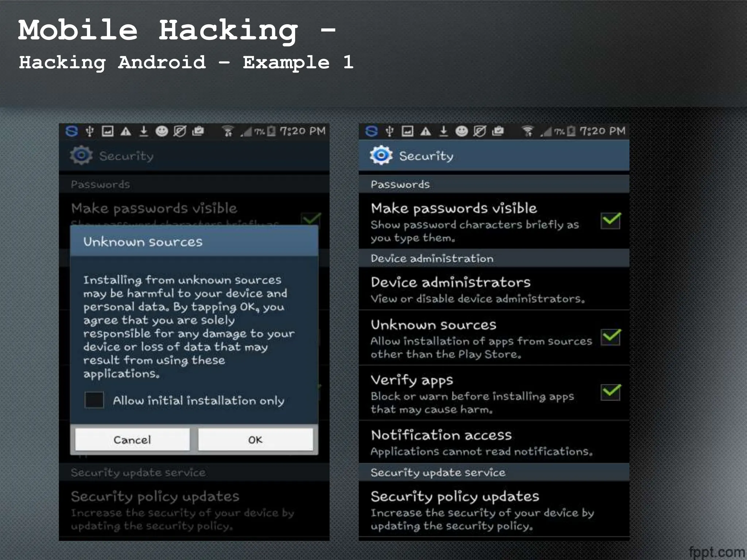The image size is (747, 560).
Task: Uncheck the Unknown sources checkbox
Action: click(611, 337)
